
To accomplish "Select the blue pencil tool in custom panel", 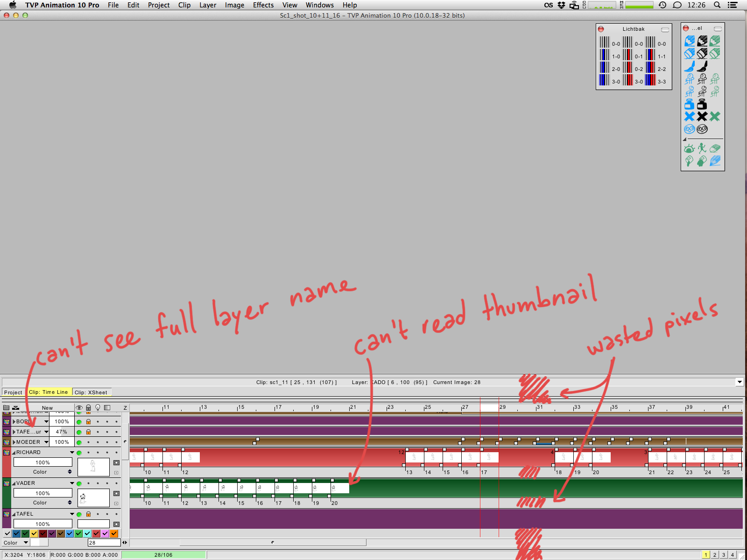I will pyautogui.click(x=690, y=41).
